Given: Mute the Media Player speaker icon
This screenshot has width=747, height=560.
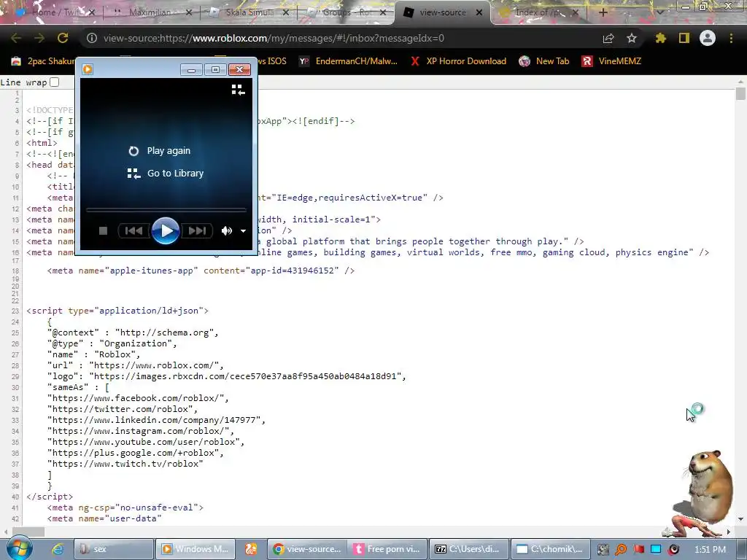Looking at the screenshot, I should pyautogui.click(x=227, y=231).
